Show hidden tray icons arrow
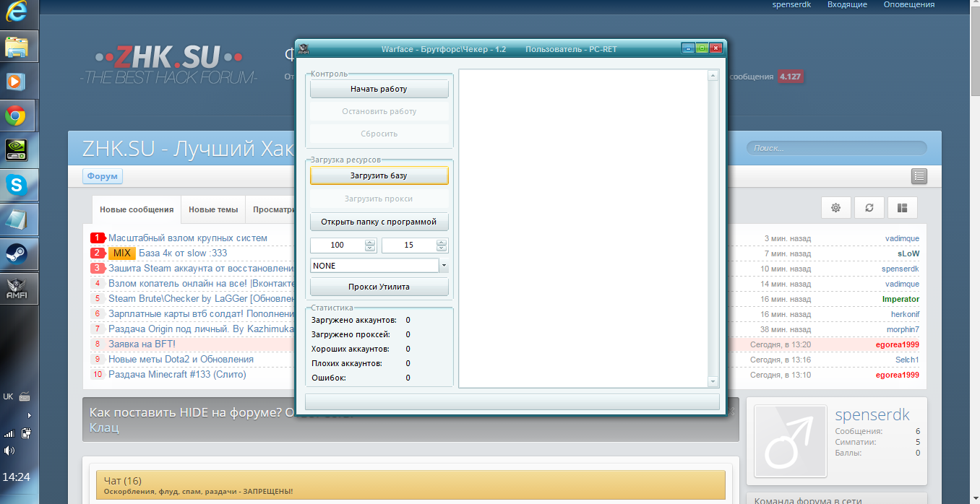 pos(29,415)
